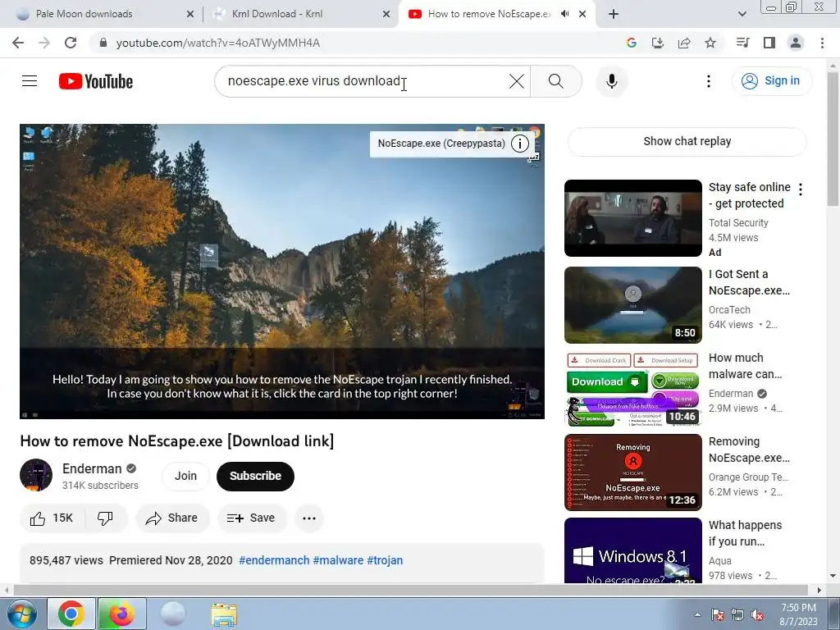The image size is (840, 630).
Task: Reload the YouTube page
Action: click(x=71, y=43)
